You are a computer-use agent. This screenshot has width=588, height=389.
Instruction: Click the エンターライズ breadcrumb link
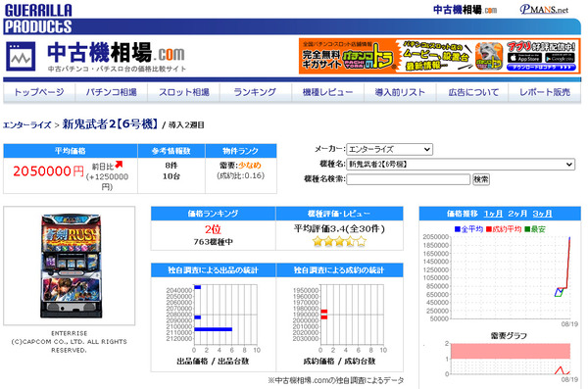coord(27,124)
